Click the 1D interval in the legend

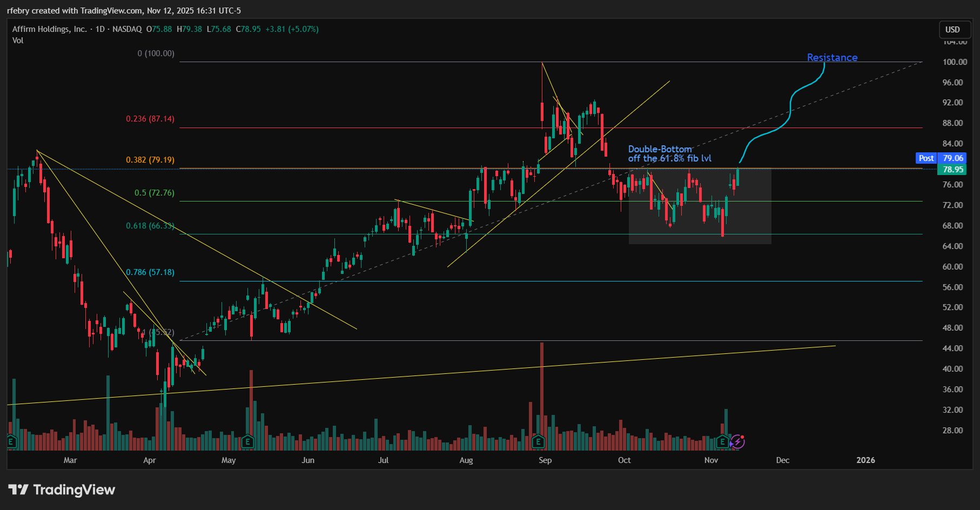(100, 29)
